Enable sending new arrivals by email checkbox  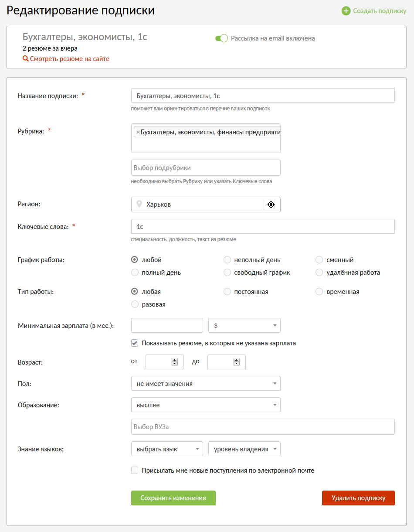[x=135, y=471]
